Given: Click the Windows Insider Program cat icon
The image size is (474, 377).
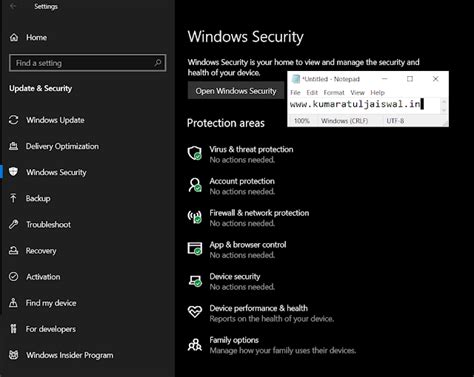Looking at the screenshot, I should click(x=14, y=355).
